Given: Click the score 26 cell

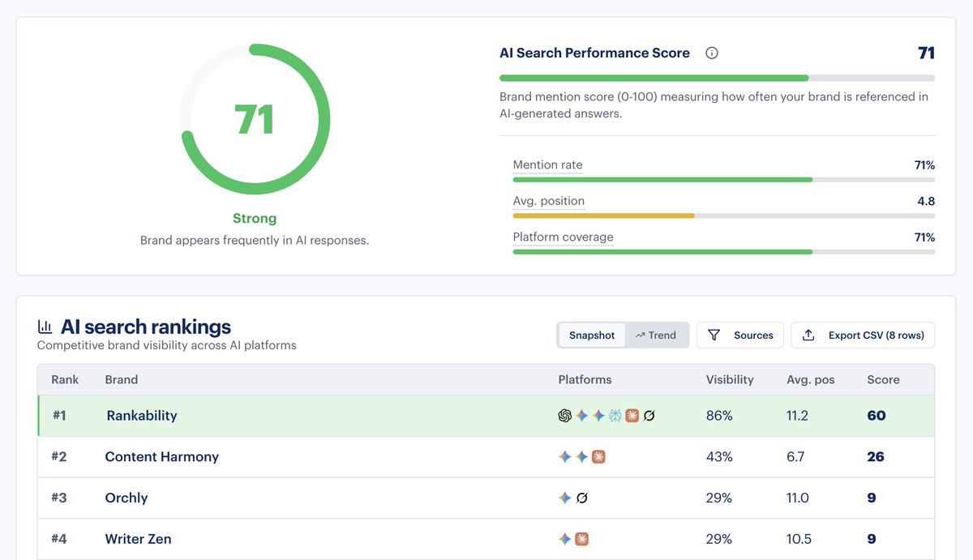Looking at the screenshot, I should point(876,457).
